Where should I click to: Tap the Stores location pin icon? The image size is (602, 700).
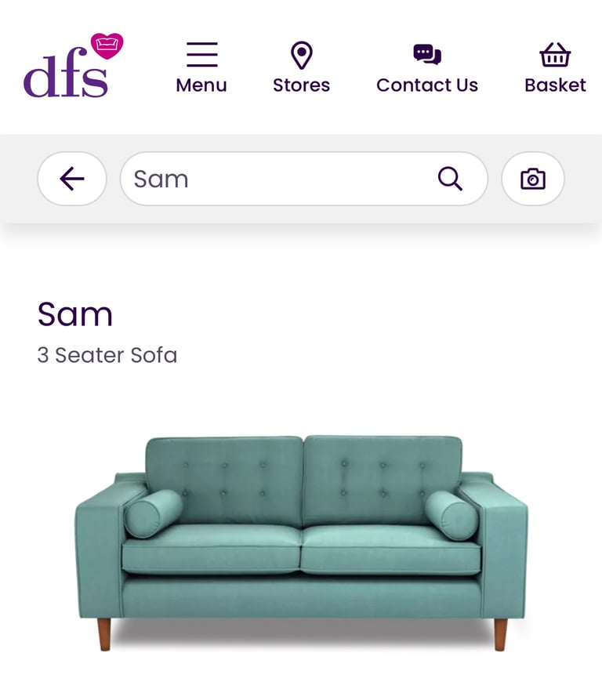click(302, 55)
